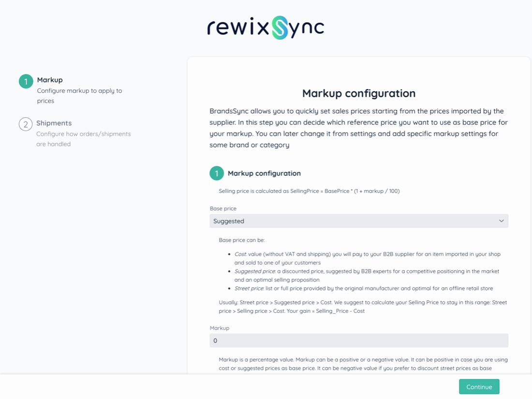Screen dimensions: 532x399
Task: Click the Base price field label
Action: tap(223, 208)
